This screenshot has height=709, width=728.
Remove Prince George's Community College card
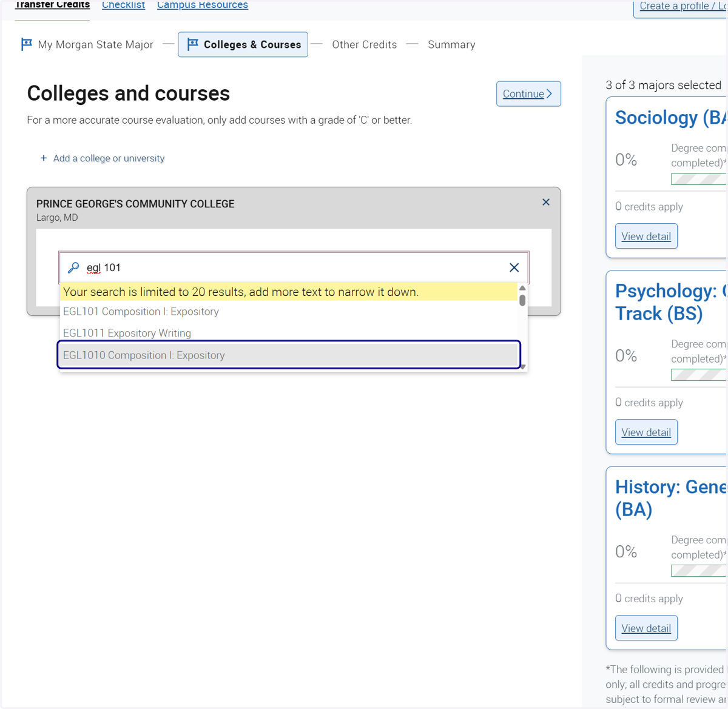(546, 202)
